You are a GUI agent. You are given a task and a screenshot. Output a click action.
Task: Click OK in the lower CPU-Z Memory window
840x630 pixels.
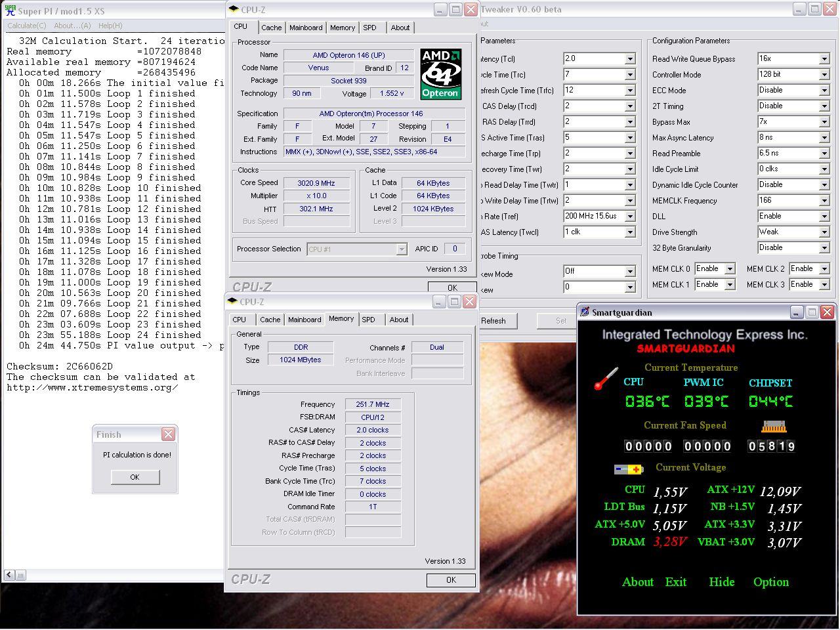point(451,580)
